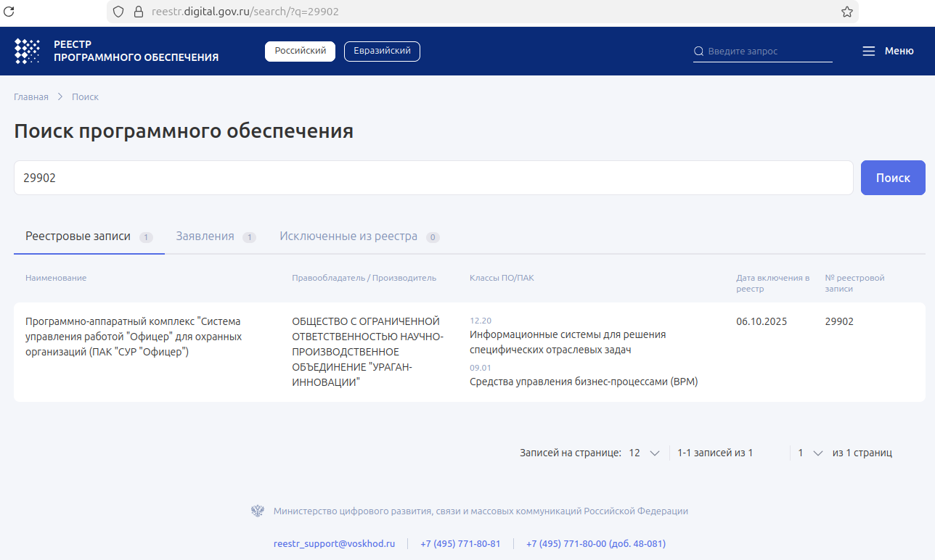
Task: Expand the records per page dropdown
Action: point(644,453)
